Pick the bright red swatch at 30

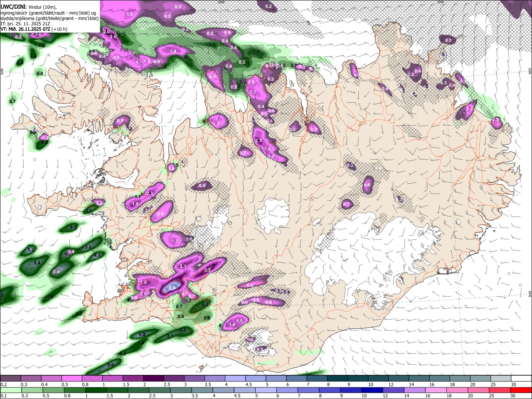[x=521, y=390]
